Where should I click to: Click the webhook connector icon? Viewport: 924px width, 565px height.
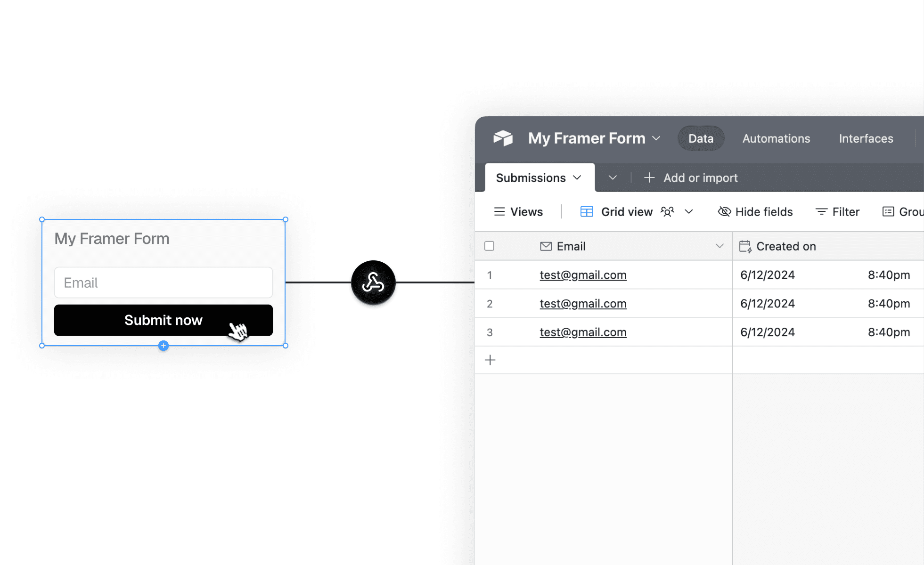[x=373, y=282]
